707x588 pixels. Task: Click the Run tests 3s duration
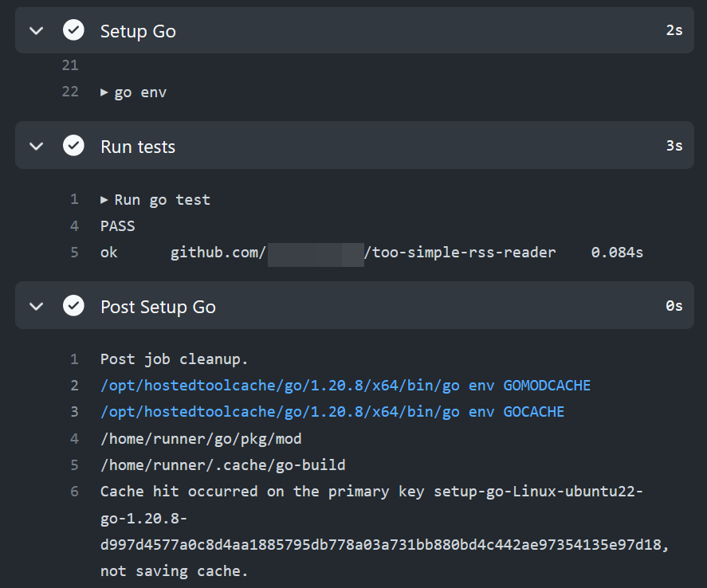674,147
